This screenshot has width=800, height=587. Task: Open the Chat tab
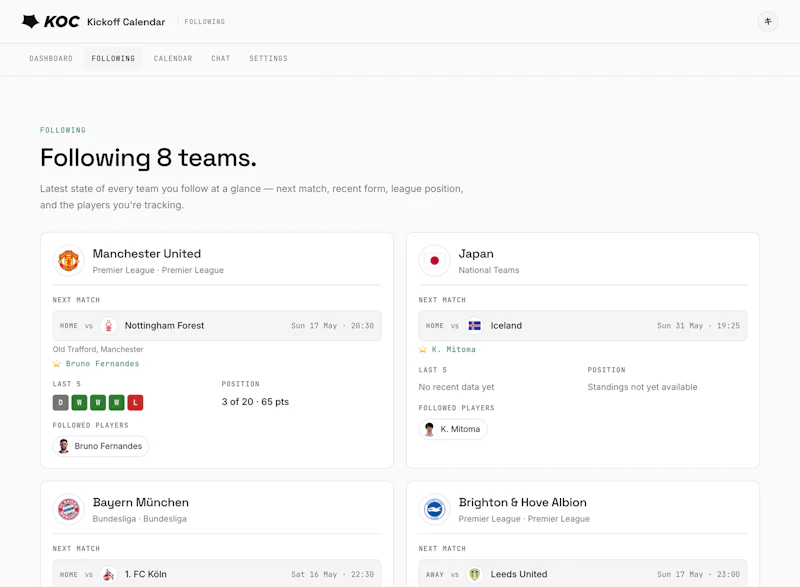point(220,59)
